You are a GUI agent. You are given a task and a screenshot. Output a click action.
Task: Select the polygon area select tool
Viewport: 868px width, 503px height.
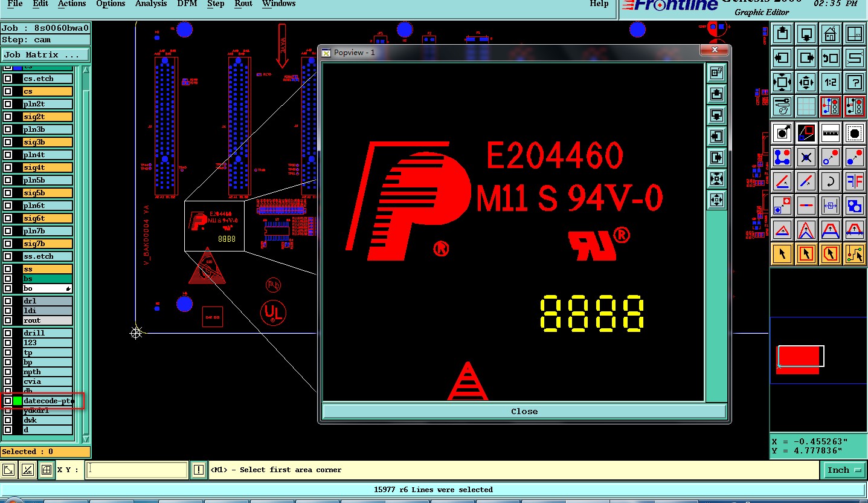pos(830,254)
